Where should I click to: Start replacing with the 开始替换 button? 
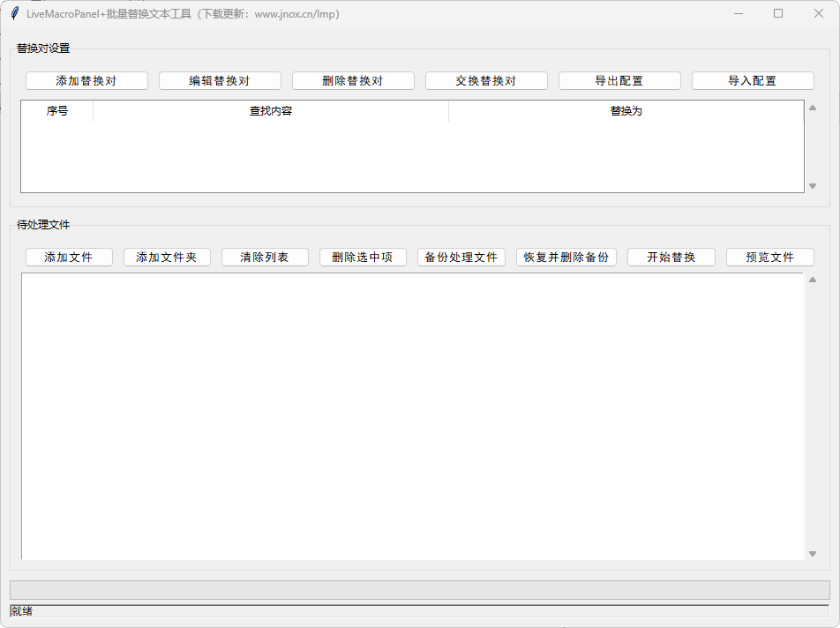(671, 258)
